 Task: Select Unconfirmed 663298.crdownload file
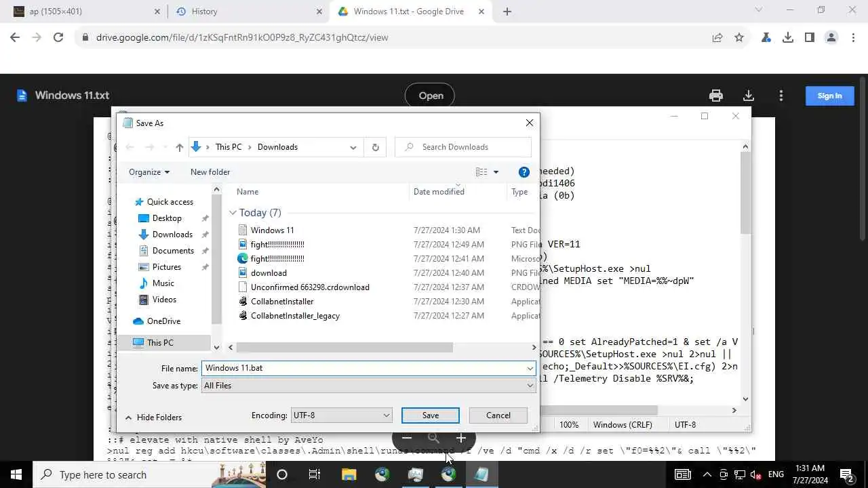click(x=310, y=287)
